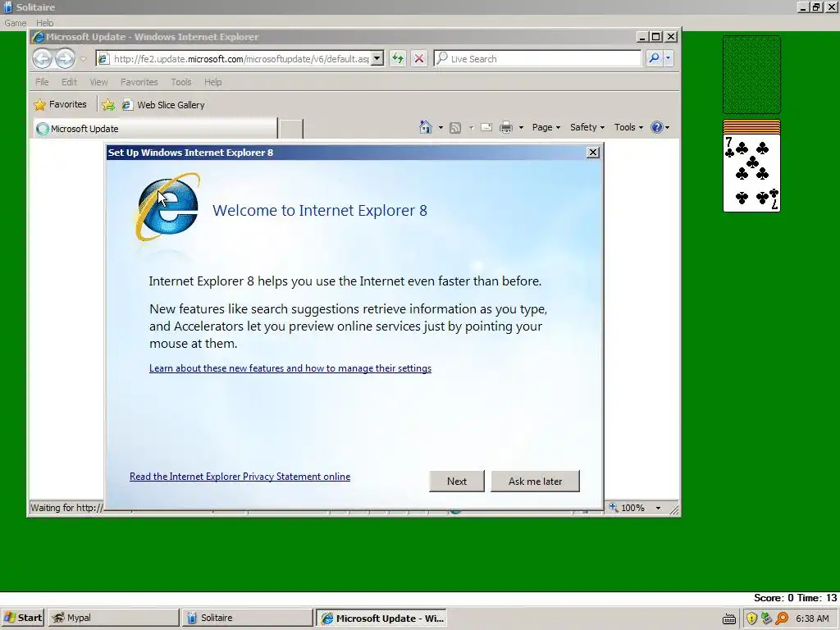Open the Favorites menu in the menu bar
The image size is (840, 630).
pos(139,82)
